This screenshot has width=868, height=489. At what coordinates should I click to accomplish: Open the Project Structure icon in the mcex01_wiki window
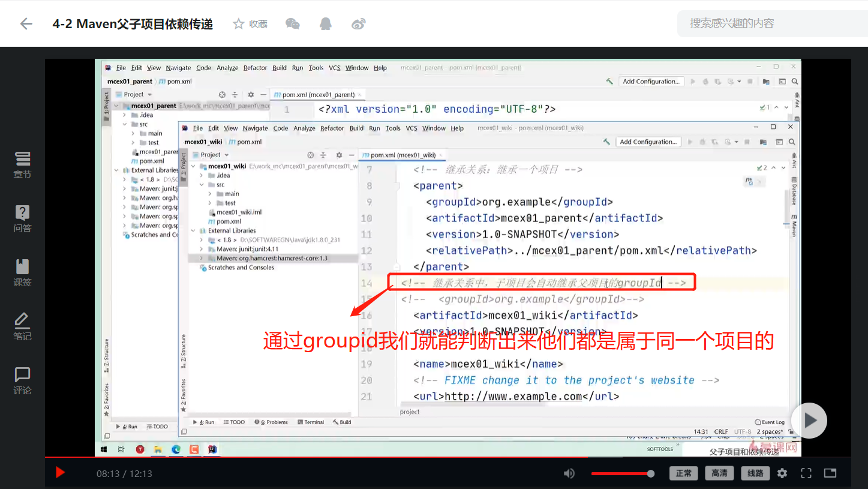763,142
